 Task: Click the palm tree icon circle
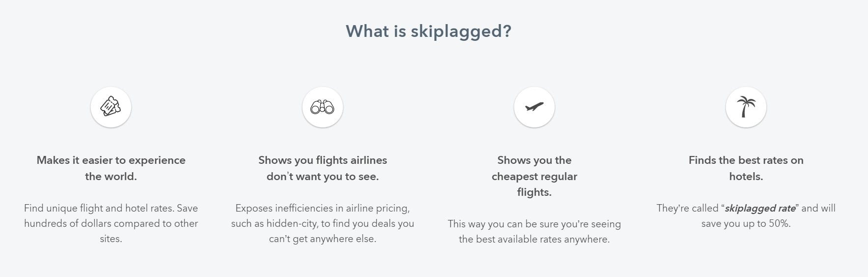click(746, 107)
